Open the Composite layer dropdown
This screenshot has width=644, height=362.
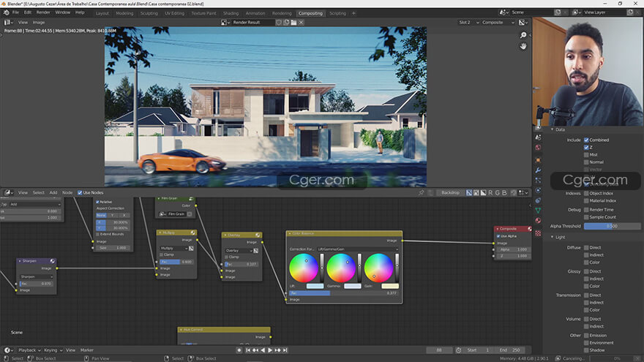(x=498, y=23)
